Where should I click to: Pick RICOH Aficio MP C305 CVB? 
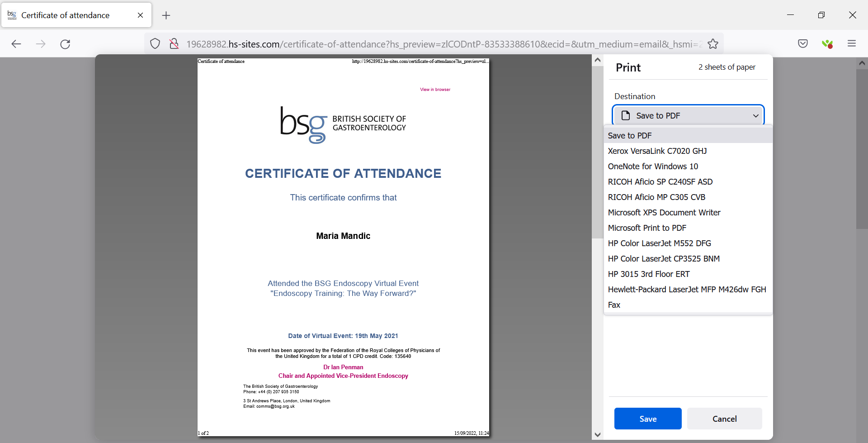click(688, 197)
